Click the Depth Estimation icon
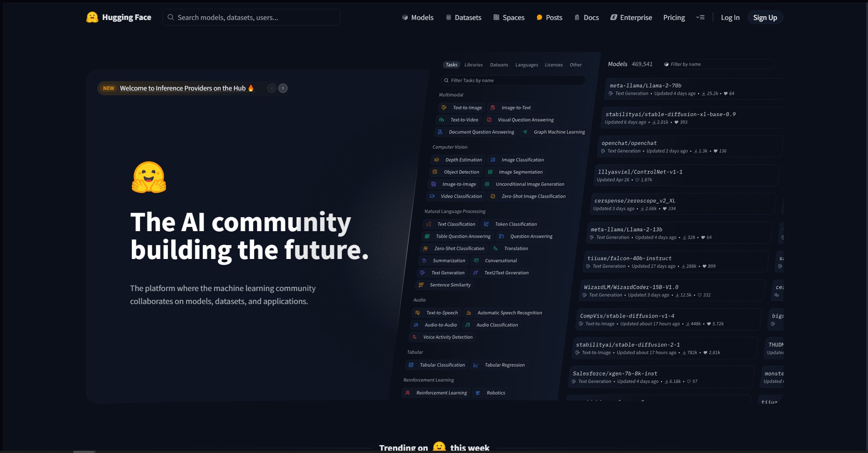Viewport: 868px width, 453px height. click(437, 160)
